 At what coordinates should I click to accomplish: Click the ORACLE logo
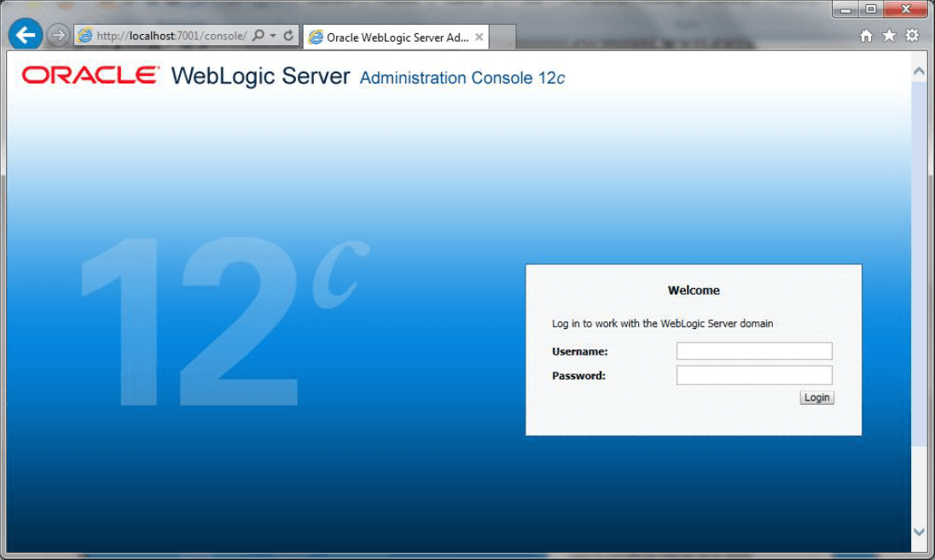[87, 76]
